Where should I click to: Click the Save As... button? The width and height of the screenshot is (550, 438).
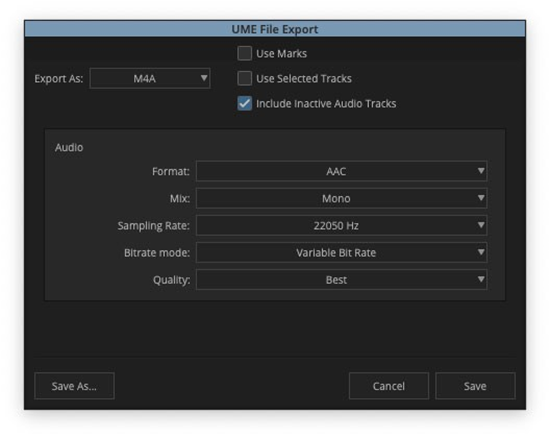tap(74, 386)
